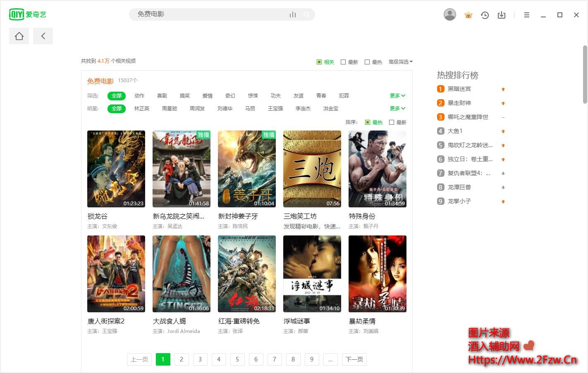Open the 大战食人蝎 poster
Image resolution: width=588 pixels, height=373 pixels.
(182, 274)
